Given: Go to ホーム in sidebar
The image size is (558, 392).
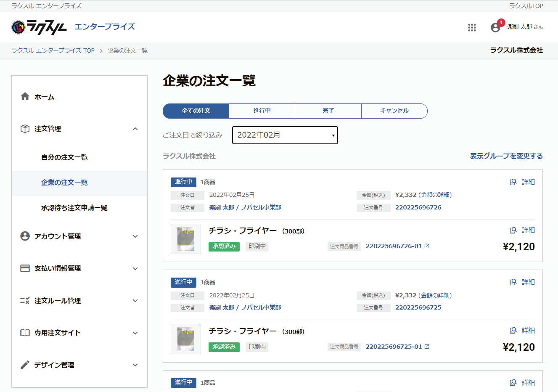Looking at the screenshot, I should click(44, 97).
